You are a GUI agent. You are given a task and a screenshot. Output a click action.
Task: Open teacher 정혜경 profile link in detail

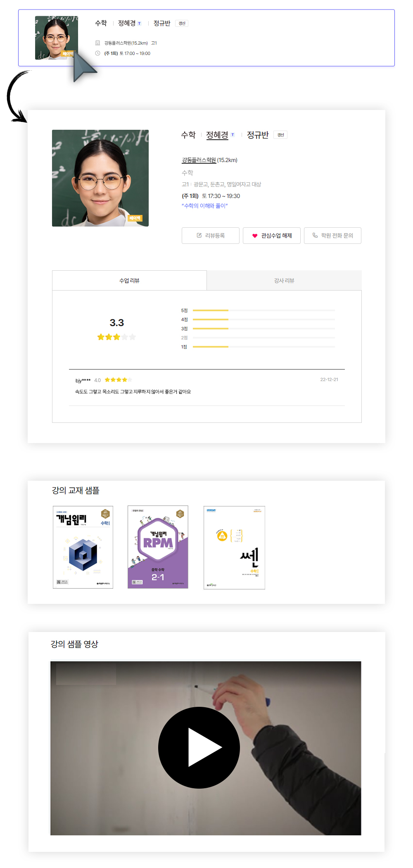coord(217,135)
